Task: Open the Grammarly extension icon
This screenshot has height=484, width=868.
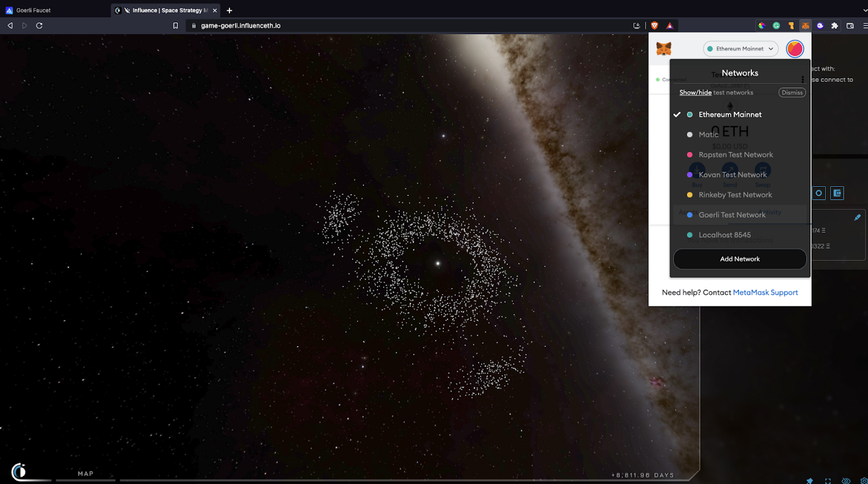Action: tap(776, 25)
